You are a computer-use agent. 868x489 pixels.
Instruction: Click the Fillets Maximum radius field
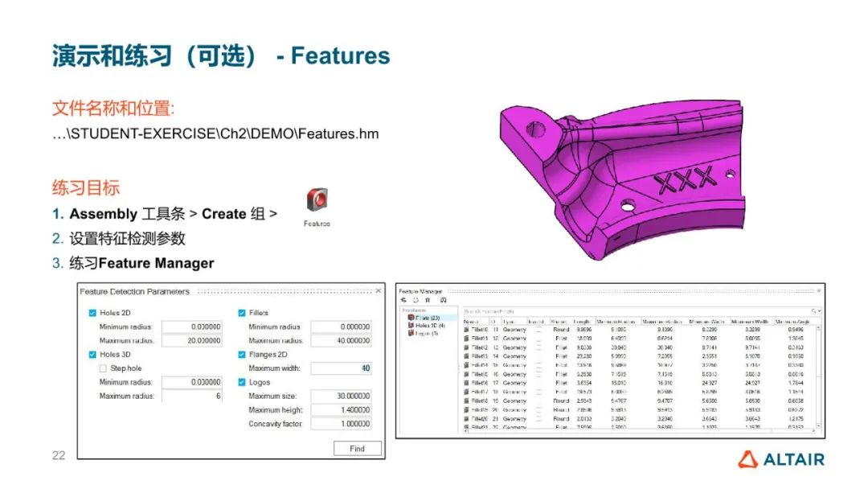click(x=341, y=340)
